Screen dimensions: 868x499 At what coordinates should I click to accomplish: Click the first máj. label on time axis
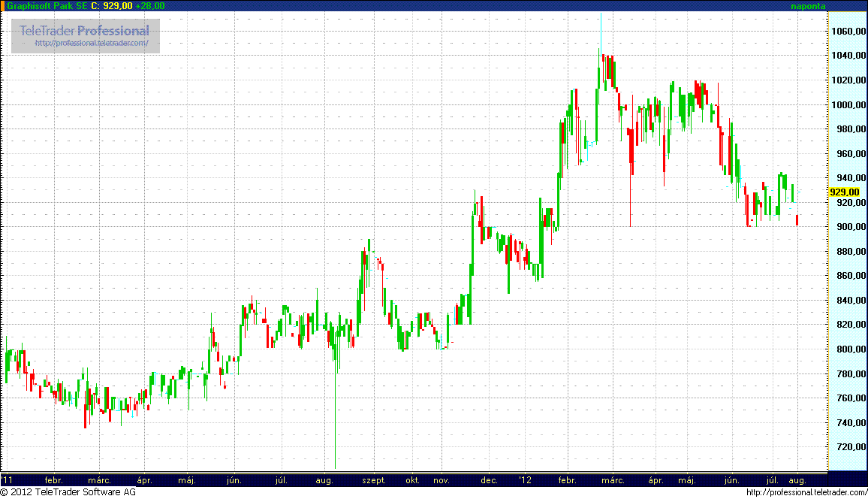click(187, 480)
